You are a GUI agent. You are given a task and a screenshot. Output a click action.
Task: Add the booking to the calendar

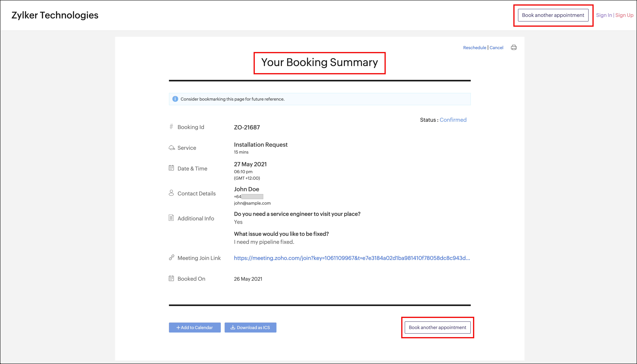[195, 328]
